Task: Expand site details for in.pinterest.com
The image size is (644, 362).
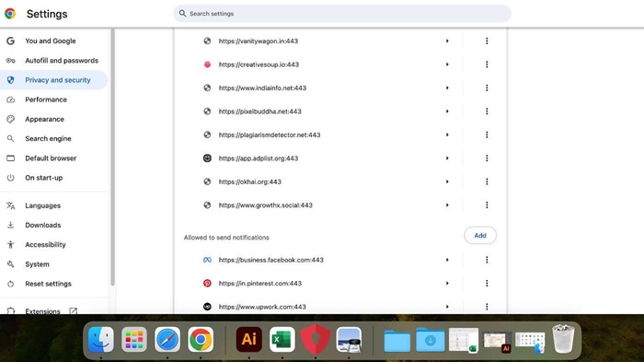Action: 447,283
